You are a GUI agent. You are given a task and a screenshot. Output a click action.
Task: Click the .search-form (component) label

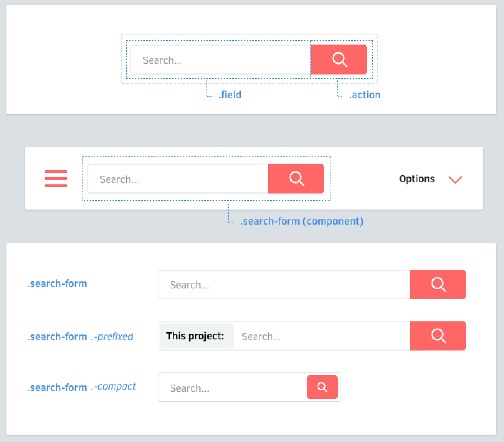302,221
